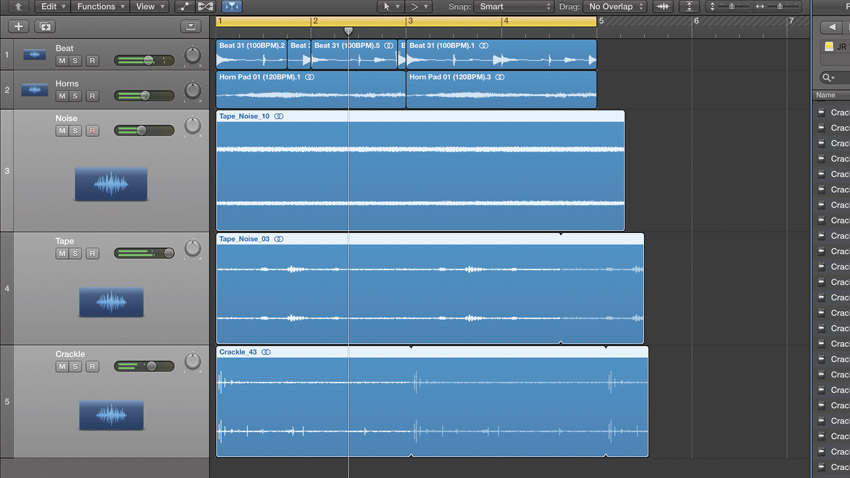Mute the Beat track
Screen dimensions: 850x478
pyautogui.click(x=62, y=61)
